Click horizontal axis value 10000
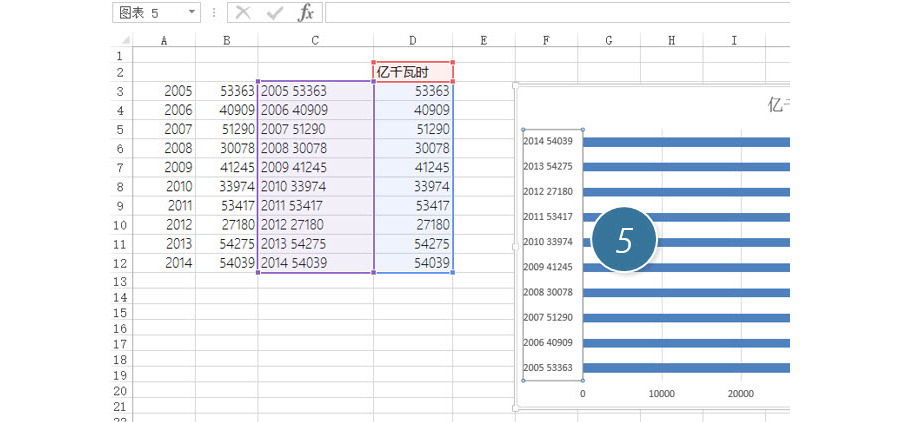Image resolution: width=900 pixels, height=422 pixels. (x=661, y=394)
